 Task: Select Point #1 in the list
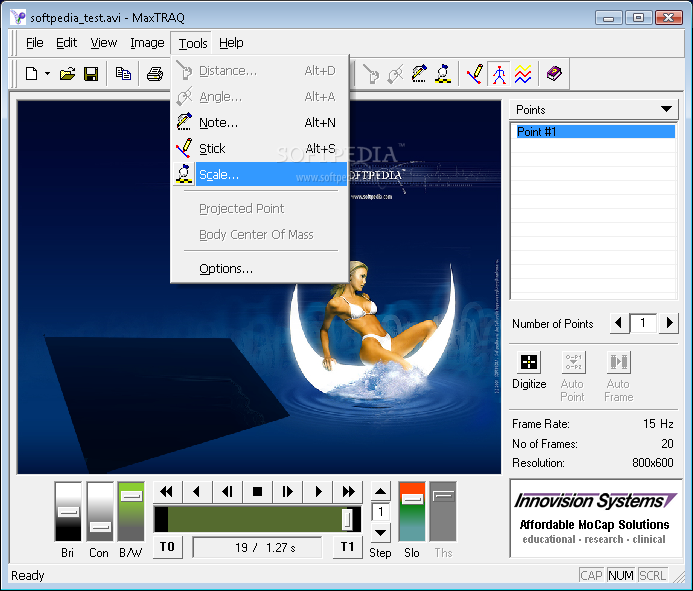(595, 132)
